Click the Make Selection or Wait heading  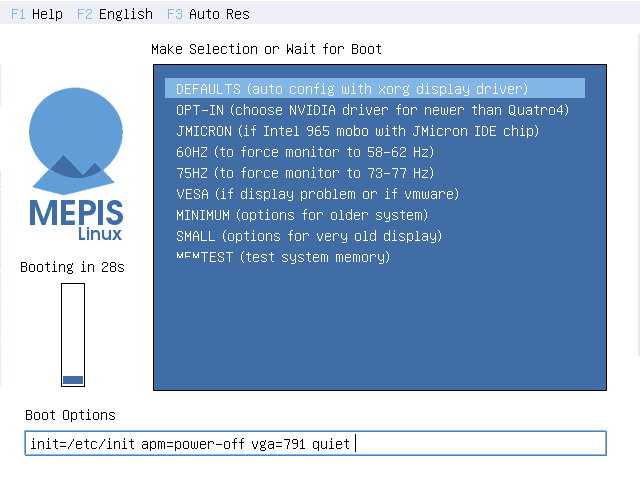(x=266, y=49)
